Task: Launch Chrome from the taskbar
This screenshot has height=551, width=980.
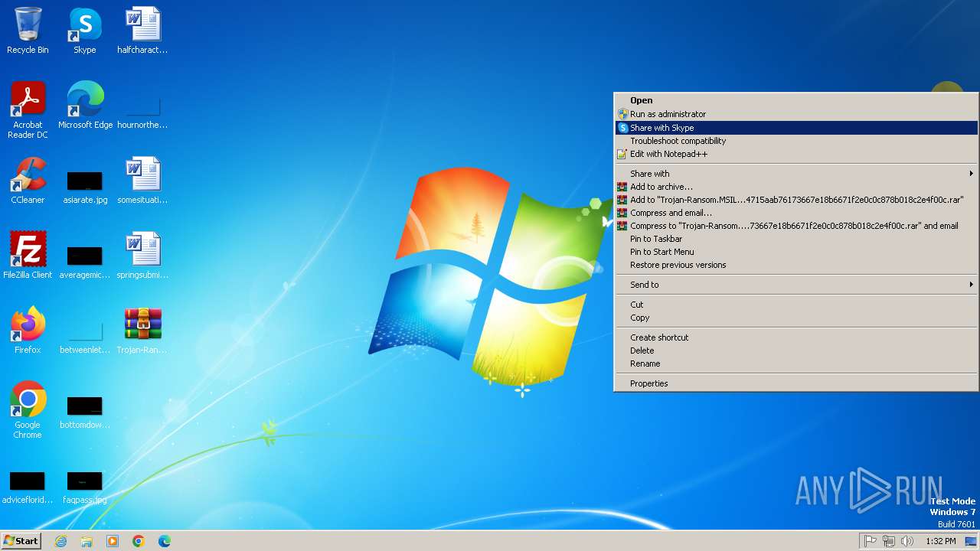Action: (x=139, y=541)
